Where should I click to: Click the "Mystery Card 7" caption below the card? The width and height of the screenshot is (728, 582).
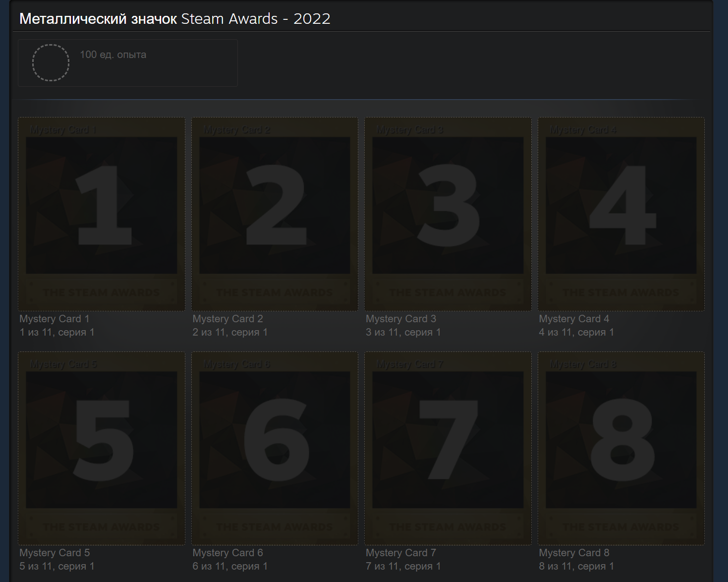401,553
